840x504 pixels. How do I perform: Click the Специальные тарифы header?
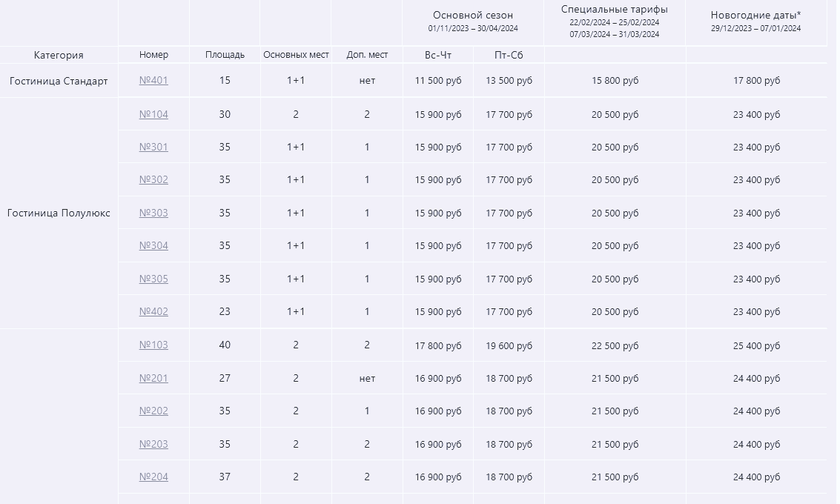tap(615, 9)
